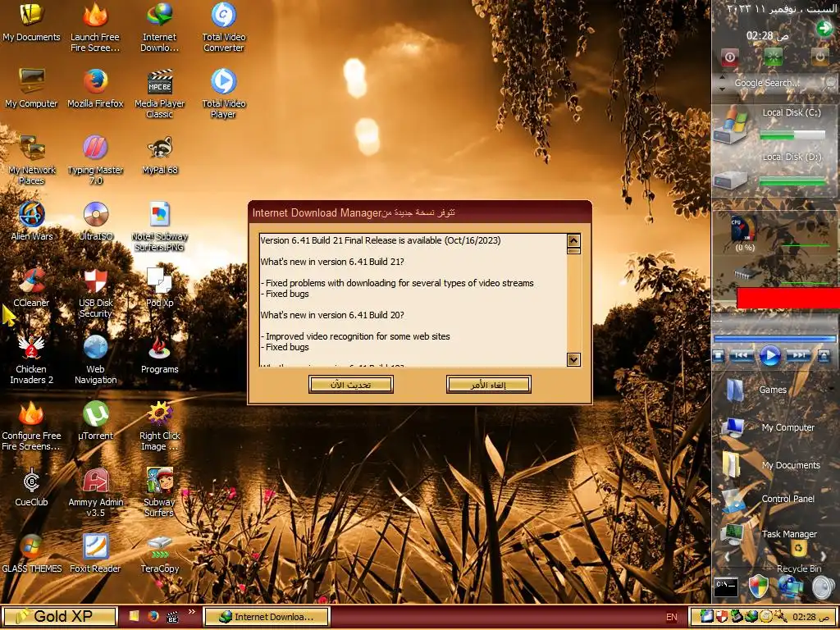Launch CCleaner from the desktop
The width and height of the screenshot is (840, 630).
[31, 288]
